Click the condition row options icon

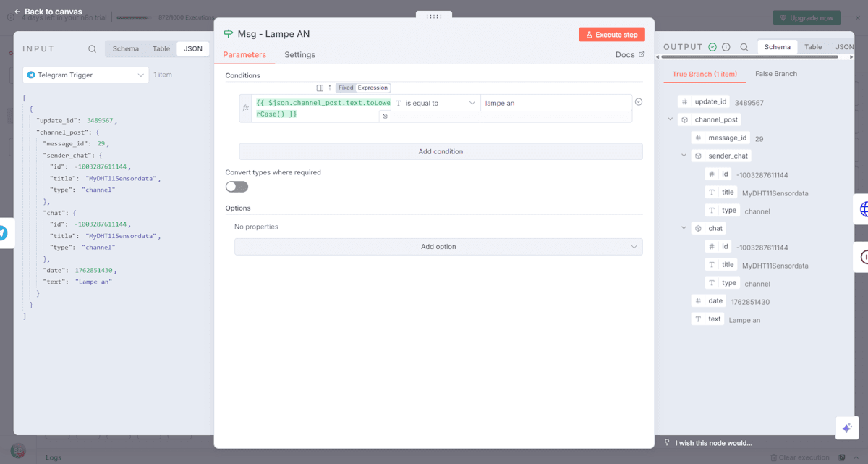(x=639, y=102)
